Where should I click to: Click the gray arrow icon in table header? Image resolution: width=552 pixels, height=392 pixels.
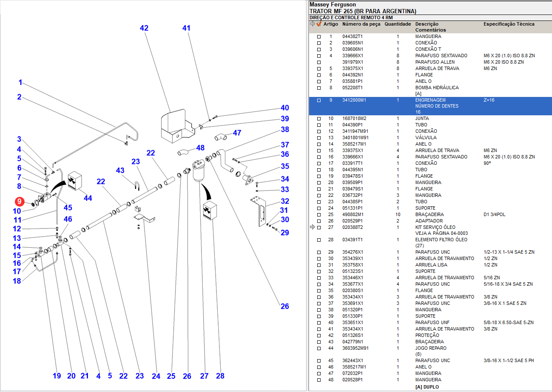tap(313, 24)
